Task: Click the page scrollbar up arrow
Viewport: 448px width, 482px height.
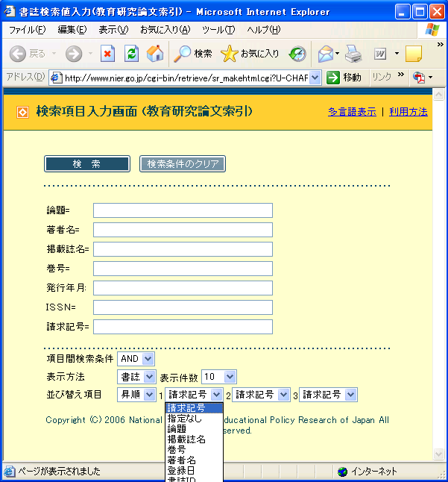Action: pos(438,94)
